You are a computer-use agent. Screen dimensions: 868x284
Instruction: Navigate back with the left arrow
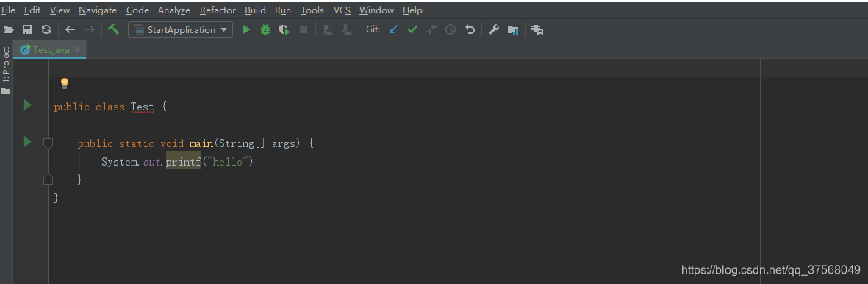[x=71, y=30]
